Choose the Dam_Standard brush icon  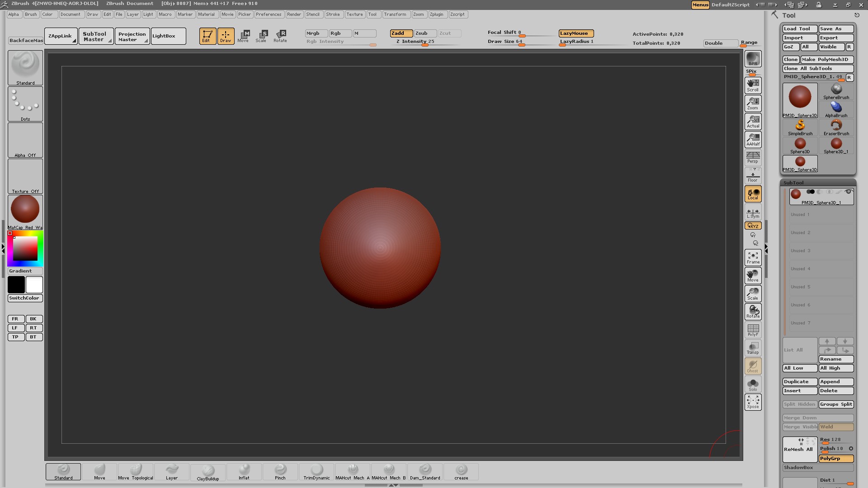point(425,472)
